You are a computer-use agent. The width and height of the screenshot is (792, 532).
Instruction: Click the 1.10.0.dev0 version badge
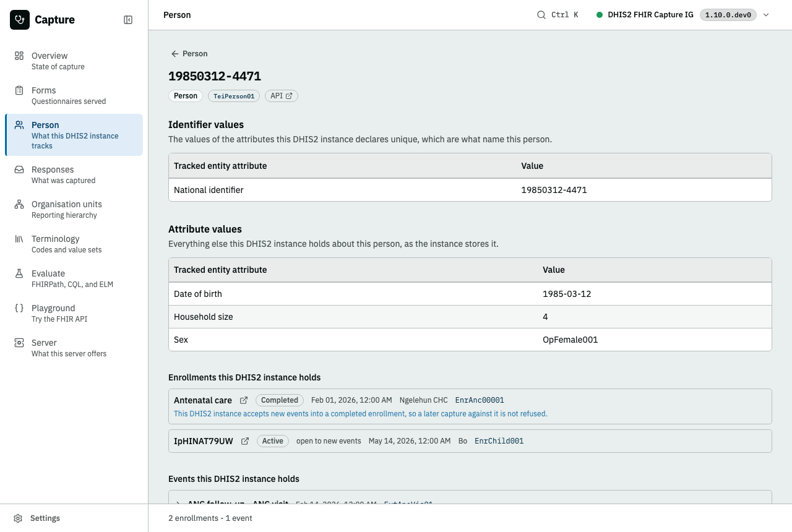[728, 15]
